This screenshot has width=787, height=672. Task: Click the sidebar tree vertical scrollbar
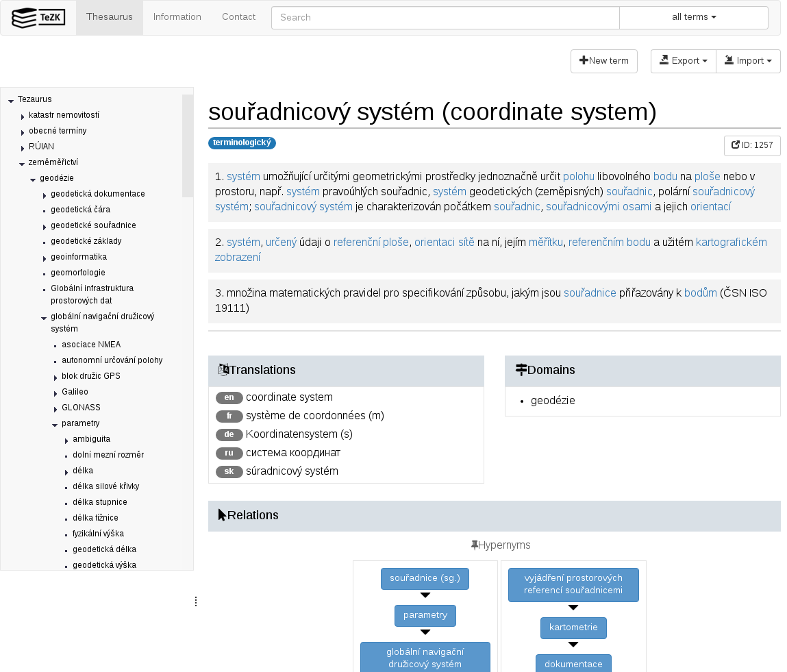[x=188, y=145]
